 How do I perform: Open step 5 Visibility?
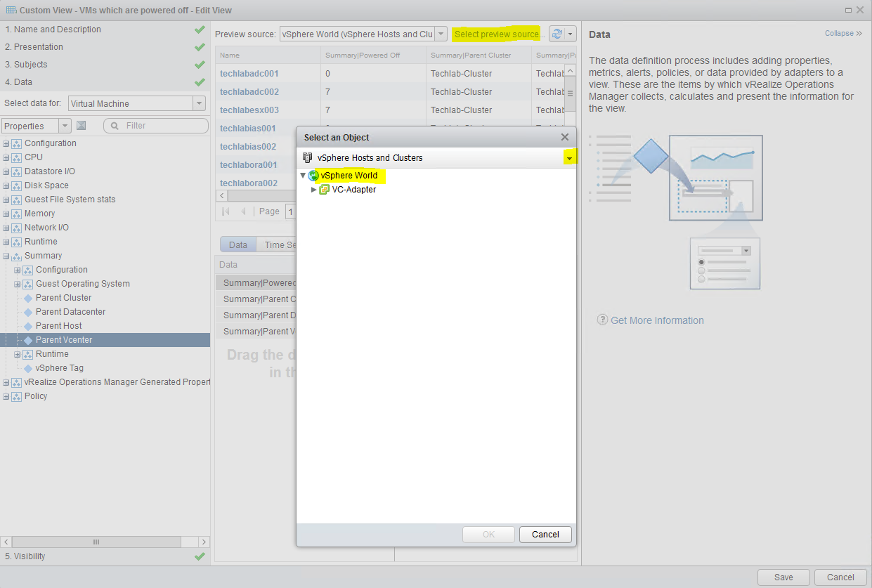105,556
